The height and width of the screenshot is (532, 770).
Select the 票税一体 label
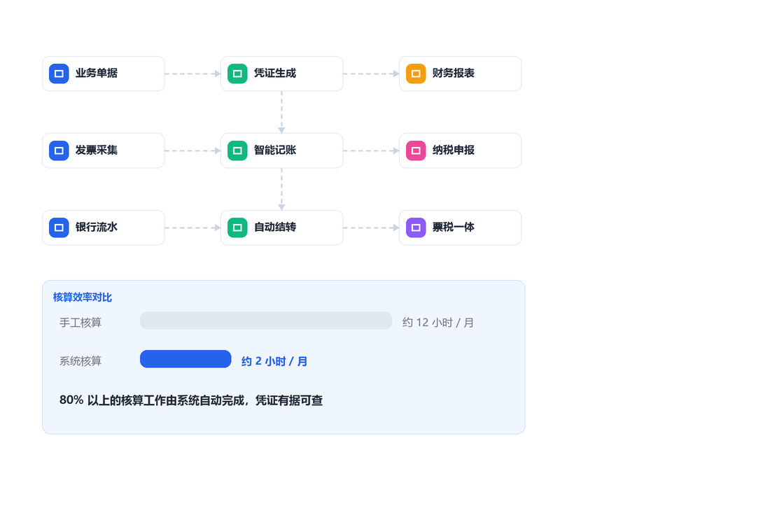(454, 227)
